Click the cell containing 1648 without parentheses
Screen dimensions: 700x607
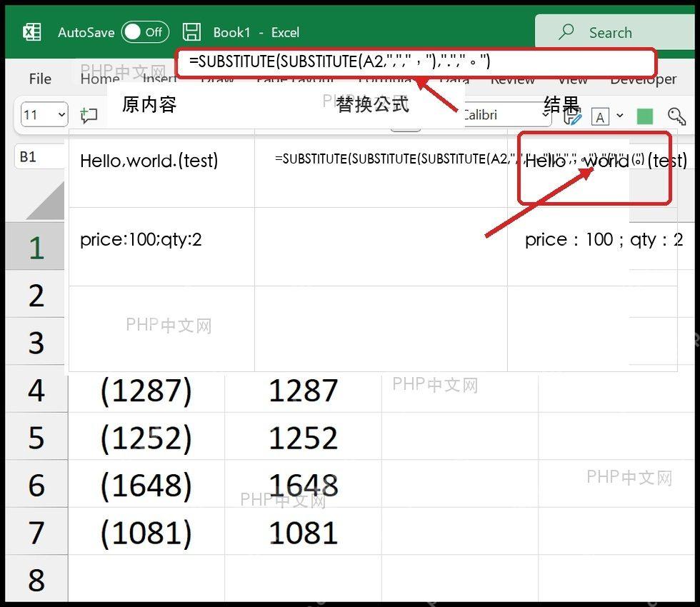pyautogui.click(x=303, y=485)
